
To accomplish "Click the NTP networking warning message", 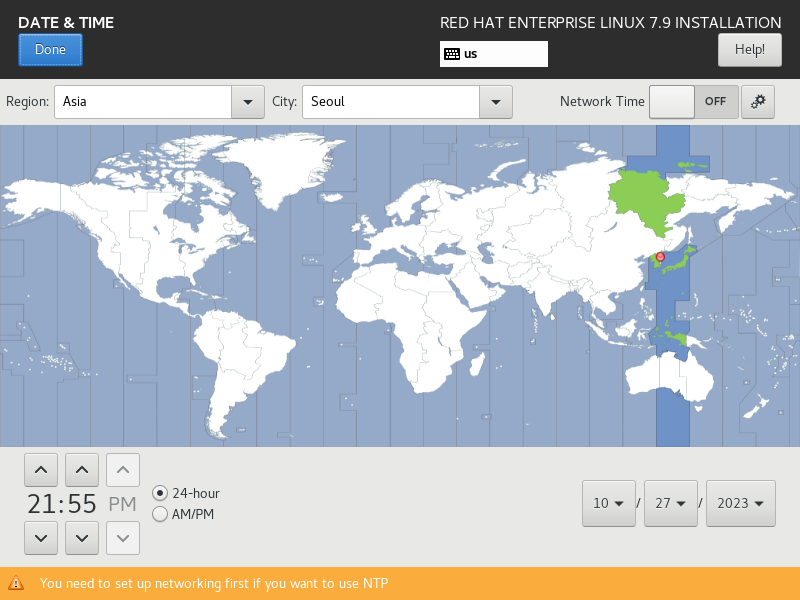I will tap(214, 583).
